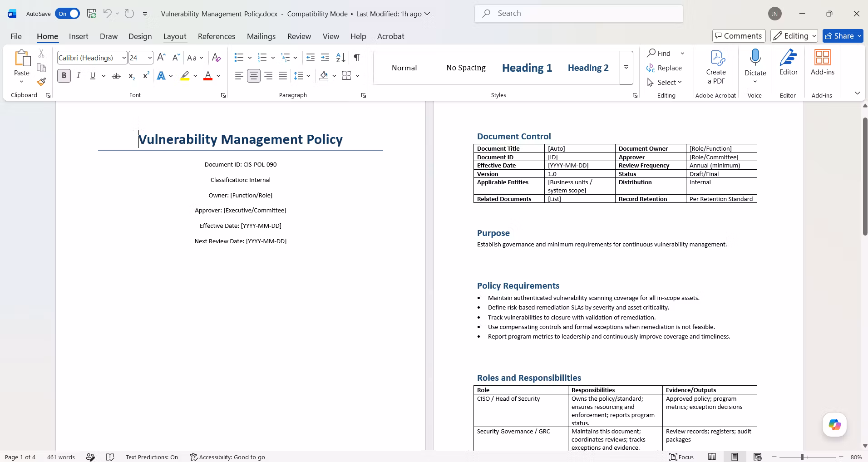868x462 pixels.
Task: Open the File menu
Action: pyautogui.click(x=16, y=36)
